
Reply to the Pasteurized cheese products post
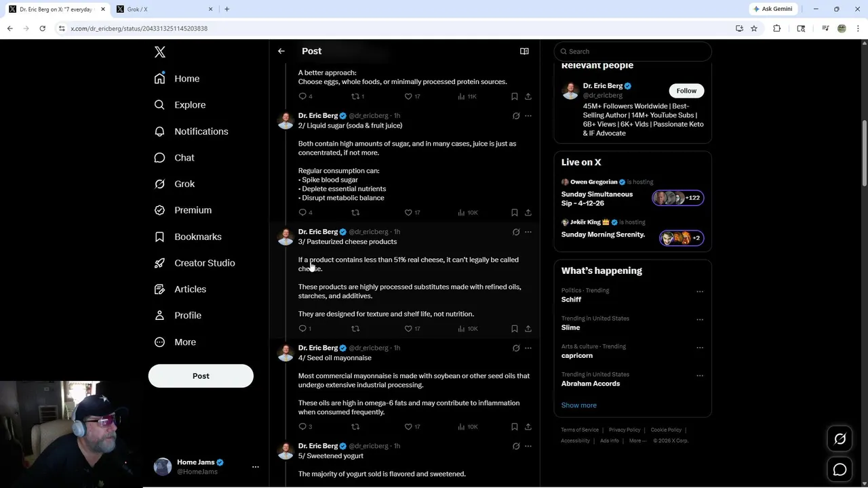coord(302,329)
